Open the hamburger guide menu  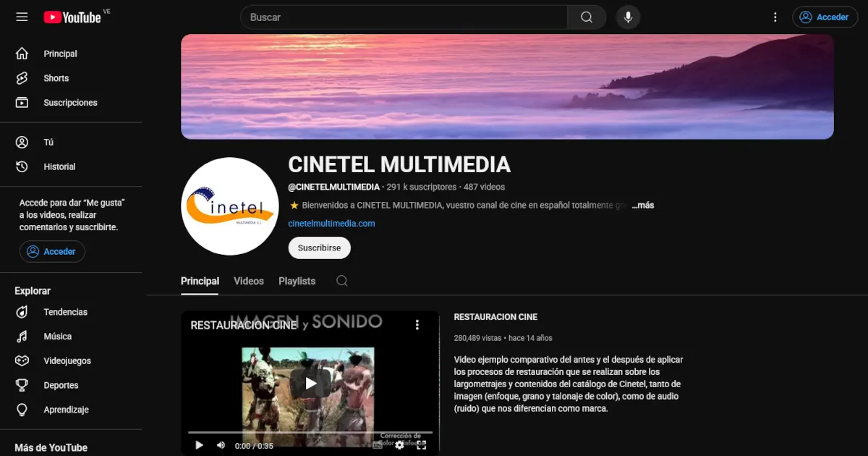(22, 17)
